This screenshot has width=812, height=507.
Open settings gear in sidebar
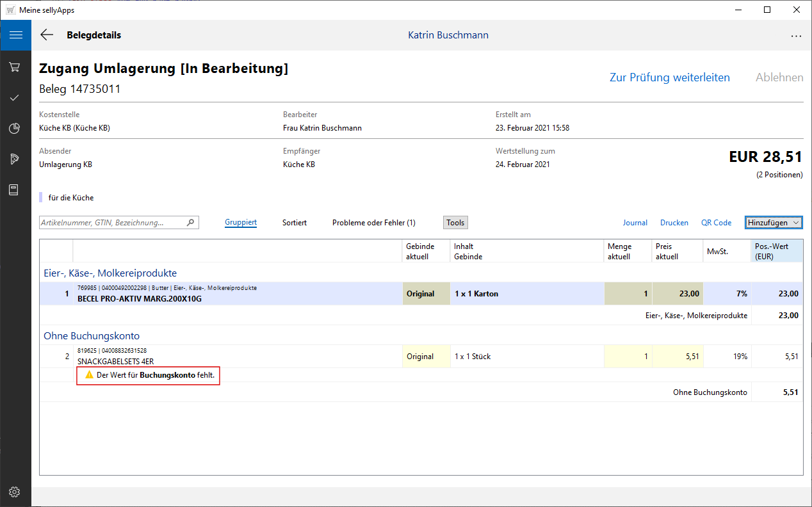click(15, 492)
